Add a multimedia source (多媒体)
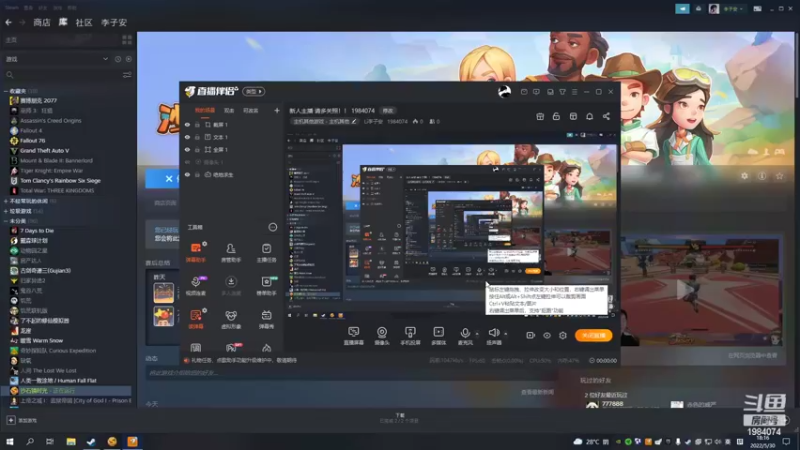The image size is (800, 450). (438, 336)
